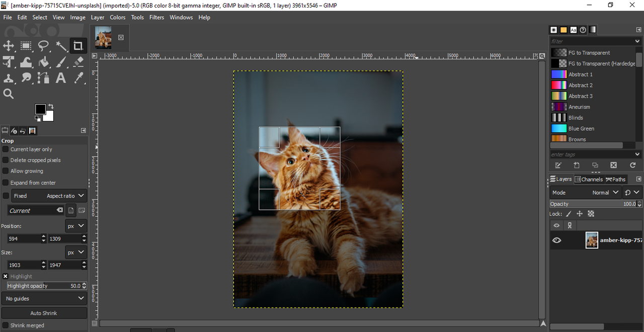Select the Paths tool
This screenshot has height=332, width=644.
pyautogui.click(x=44, y=78)
